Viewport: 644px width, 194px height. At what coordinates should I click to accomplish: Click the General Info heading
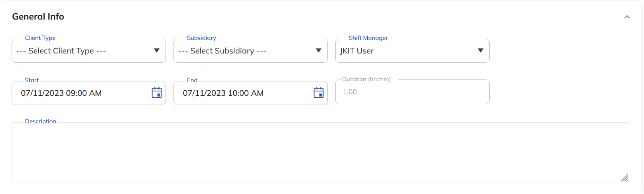point(38,17)
